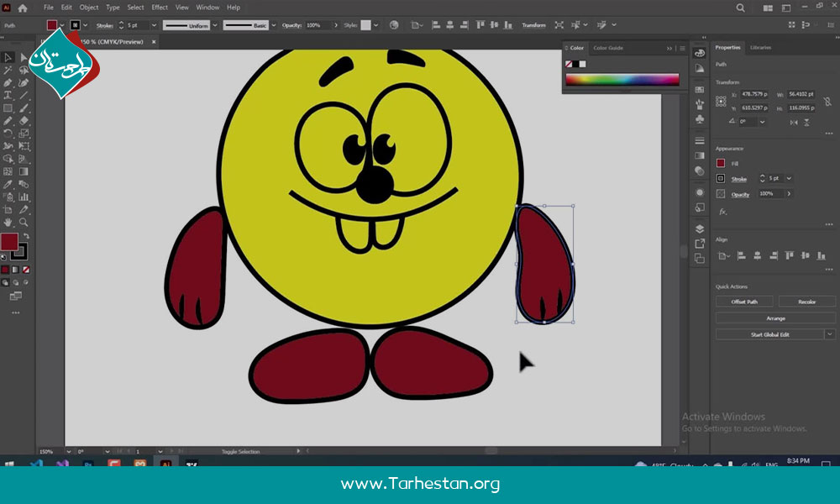This screenshot has width=840, height=504.
Task: Switch to the Libraries tab
Action: click(x=760, y=48)
